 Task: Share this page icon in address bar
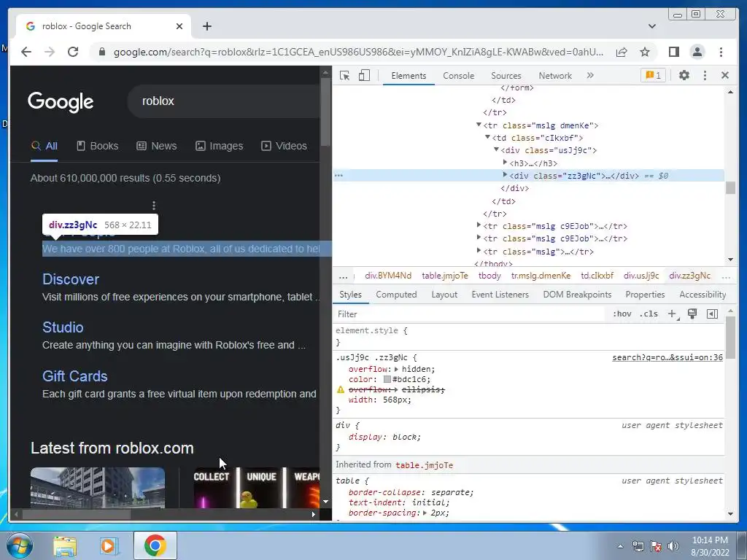click(x=622, y=52)
